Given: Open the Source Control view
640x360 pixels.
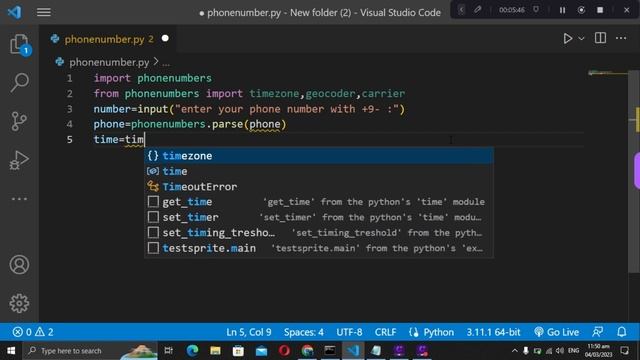Looking at the screenshot, I should (x=19, y=122).
